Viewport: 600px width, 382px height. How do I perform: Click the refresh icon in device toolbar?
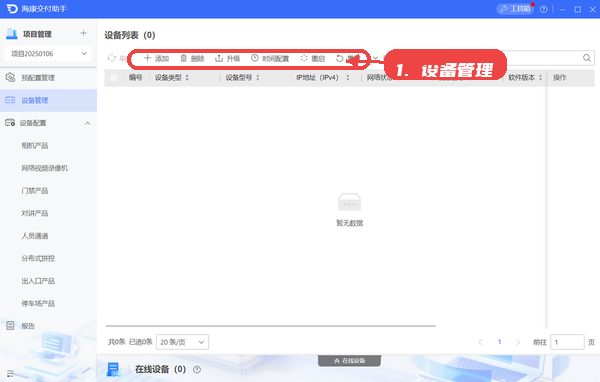[111, 58]
